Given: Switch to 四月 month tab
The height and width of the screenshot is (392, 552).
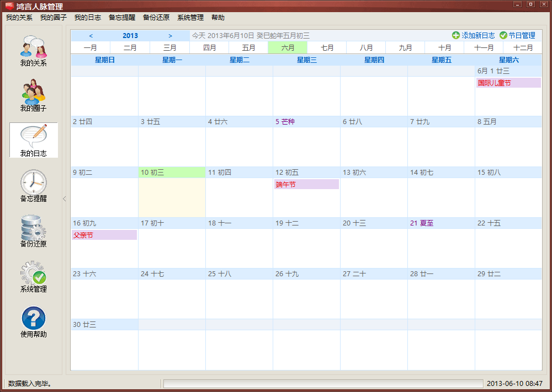Looking at the screenshot, I should 209,47.
